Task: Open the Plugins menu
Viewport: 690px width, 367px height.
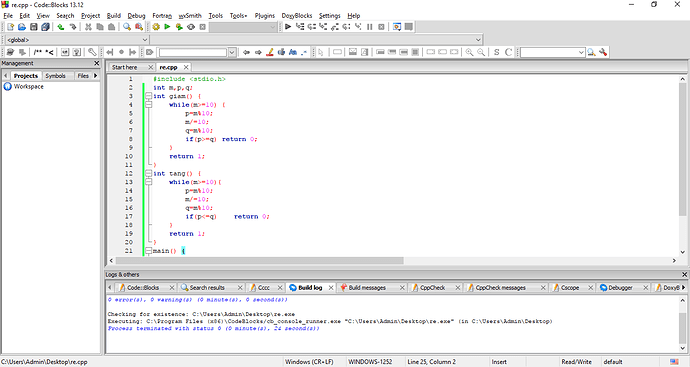Action: pos(264,16)
